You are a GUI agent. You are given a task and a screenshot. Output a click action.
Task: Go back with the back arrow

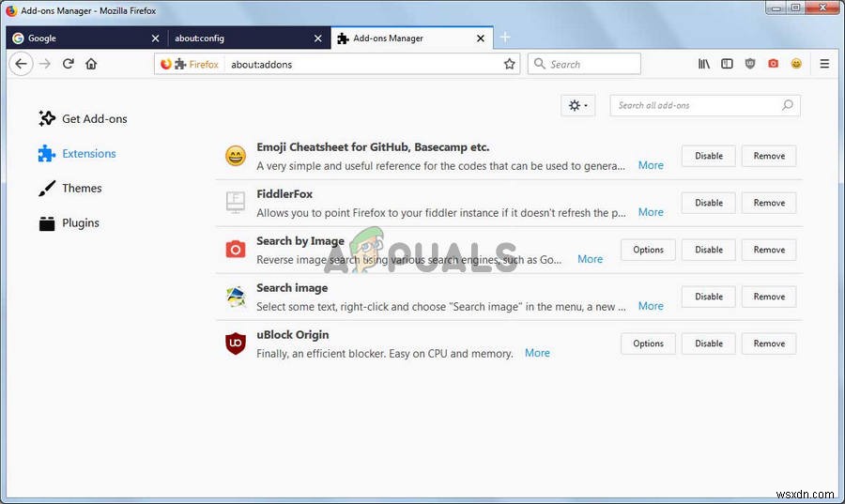[21, 64]
